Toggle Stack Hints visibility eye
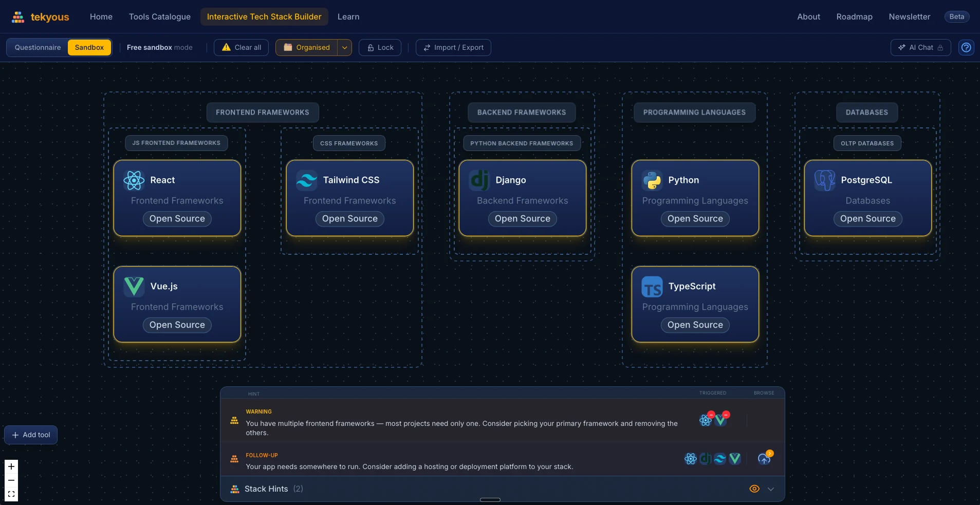The width and height of the screenshot is (980, 505). pos(754,489)
